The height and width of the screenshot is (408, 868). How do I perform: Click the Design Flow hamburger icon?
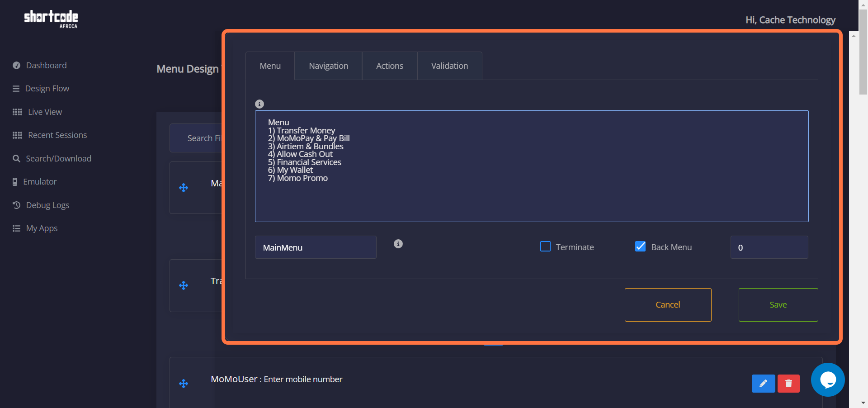coord(16,89)
